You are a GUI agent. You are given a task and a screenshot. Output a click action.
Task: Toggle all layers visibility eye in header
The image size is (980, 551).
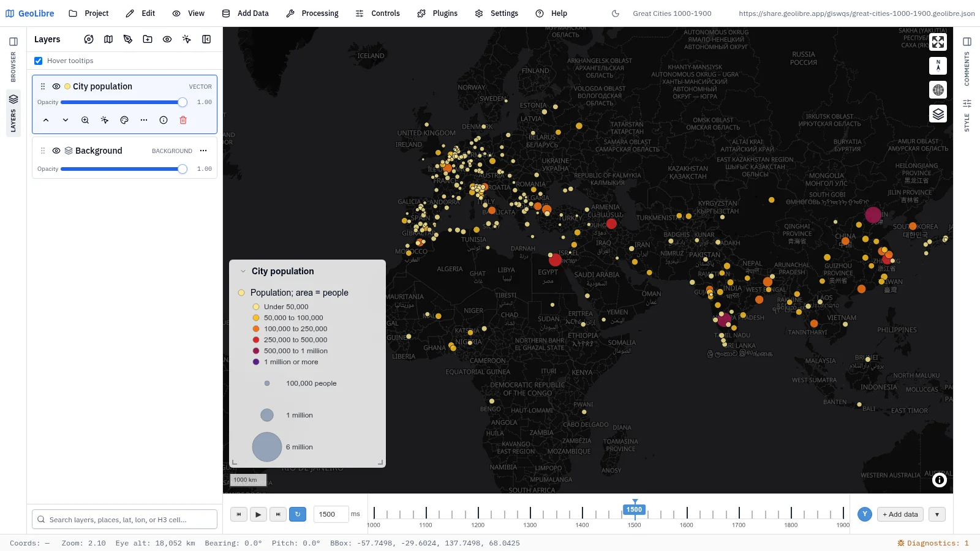pos(167,39)
